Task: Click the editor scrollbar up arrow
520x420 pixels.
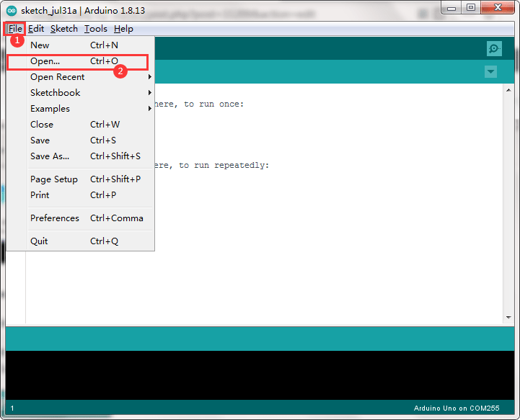Action: tap(508, 90)
